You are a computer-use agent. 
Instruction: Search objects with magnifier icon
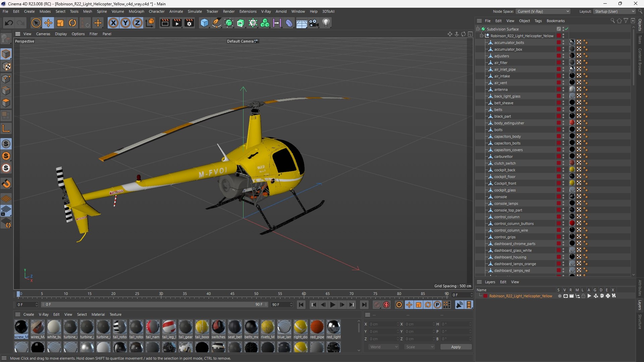click(x=612, y=21)
